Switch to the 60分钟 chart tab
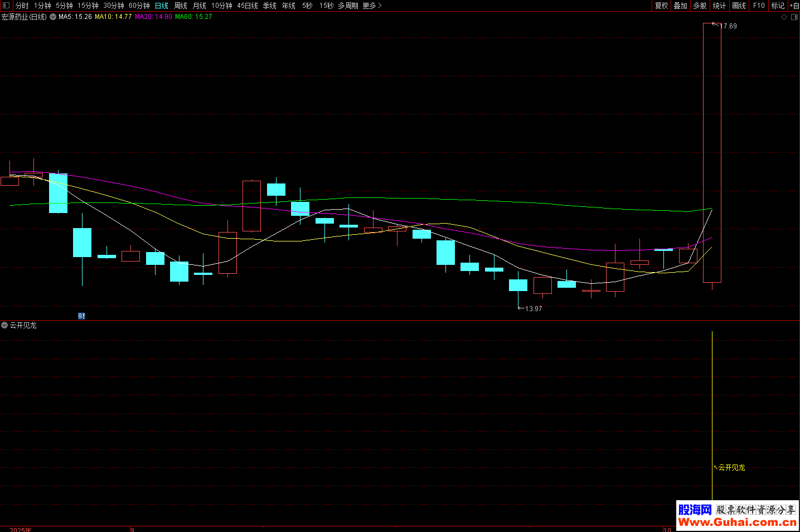The image size is (800, 532). [x=139, y=6]
